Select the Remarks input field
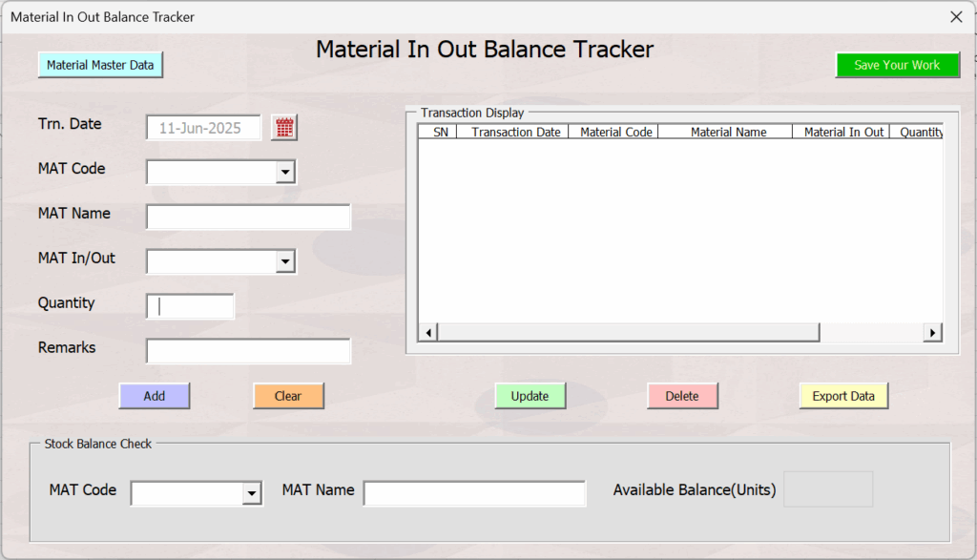This screenshot has height=560, width=977. click(248, 351)
